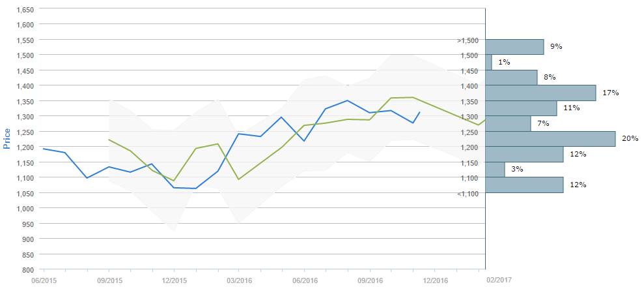
Task: Click the 800 y-axis label
Action: pos(29,269)
